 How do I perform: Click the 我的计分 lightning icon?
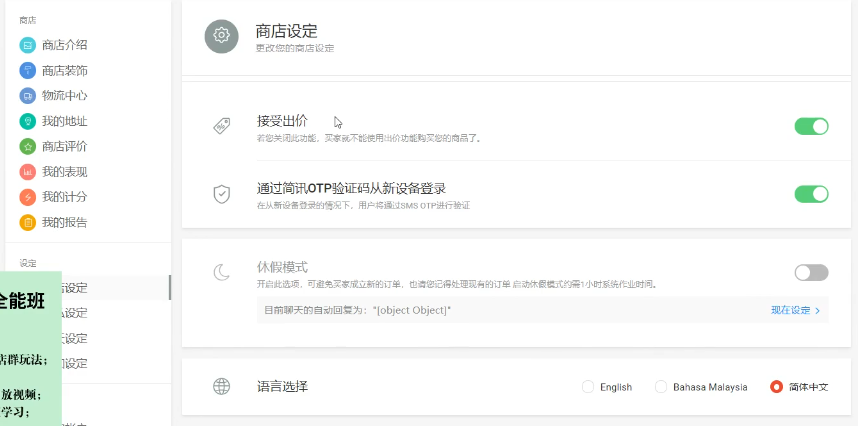point(28,197)
